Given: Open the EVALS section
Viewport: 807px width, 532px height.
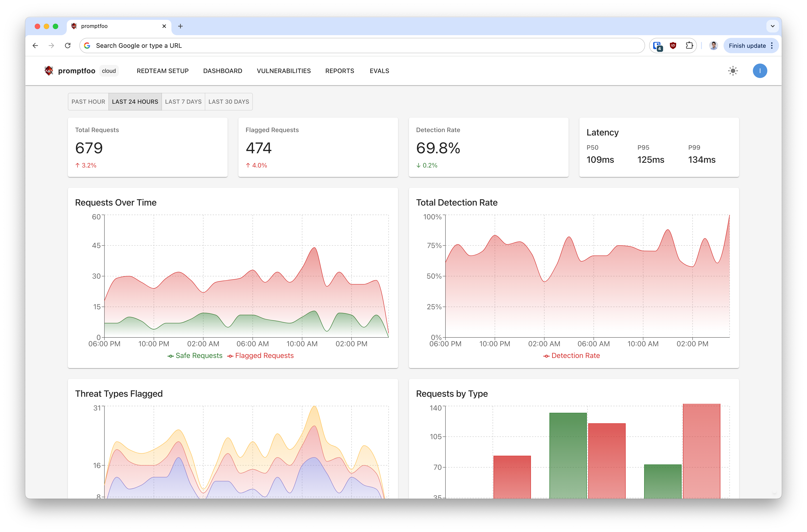Looking at the screenshot, I should tap(379, 71).
